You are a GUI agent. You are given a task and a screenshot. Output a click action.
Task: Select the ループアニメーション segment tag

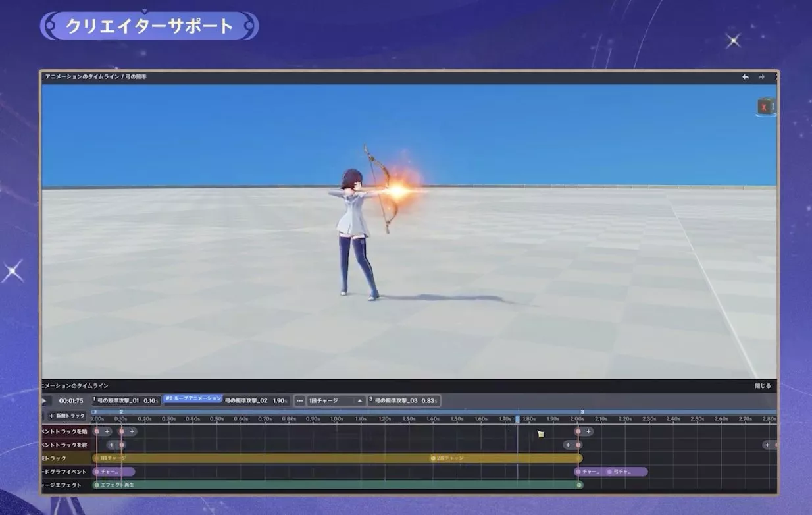(x=193, y=399)
